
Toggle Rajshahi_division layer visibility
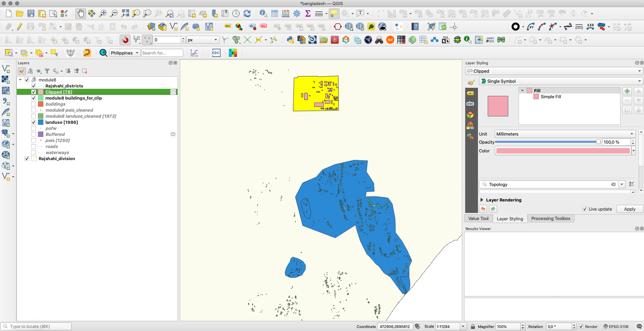point(27,158)
